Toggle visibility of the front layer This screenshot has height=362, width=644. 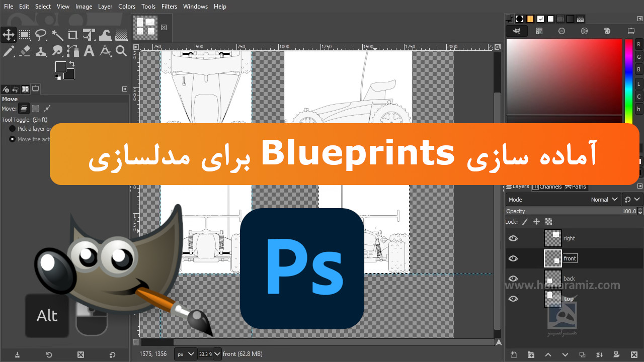click(513, 258)
